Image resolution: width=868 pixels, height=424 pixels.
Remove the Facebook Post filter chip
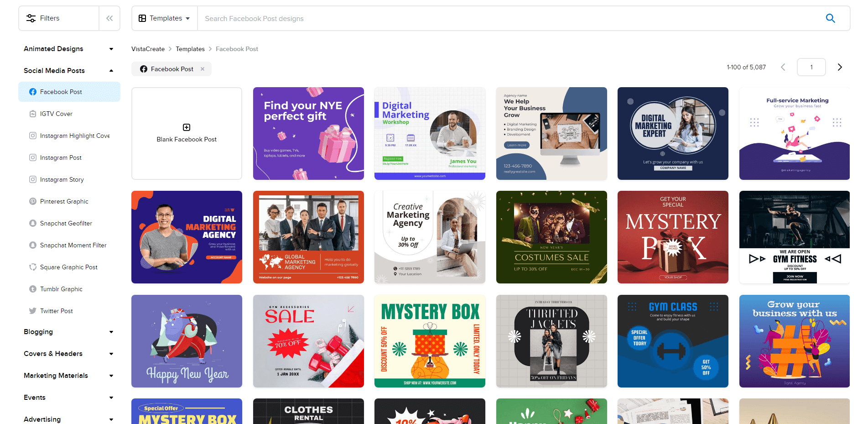tap(203, 69)
